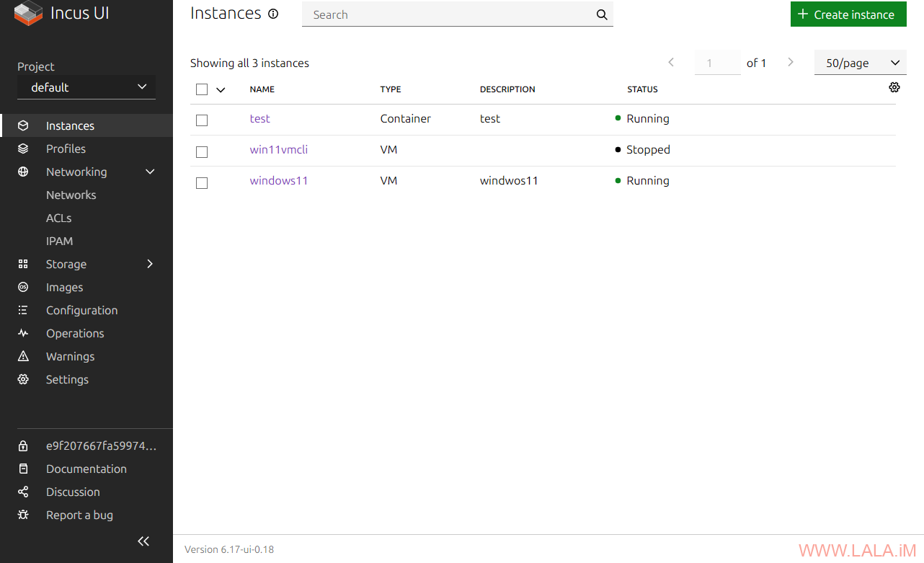This screenshot has width=924, height=563.
Task: Tick checkbox for test instance
Action: [x=202, y=120]
